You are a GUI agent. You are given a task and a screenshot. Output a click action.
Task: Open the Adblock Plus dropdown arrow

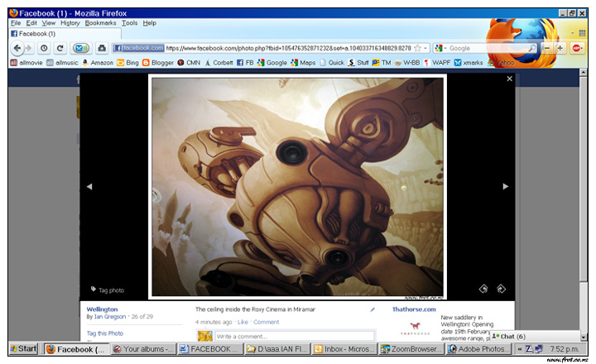click(584, 48)
